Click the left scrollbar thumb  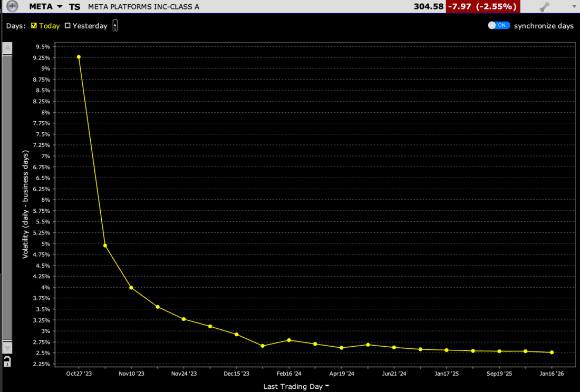[7, 198]
